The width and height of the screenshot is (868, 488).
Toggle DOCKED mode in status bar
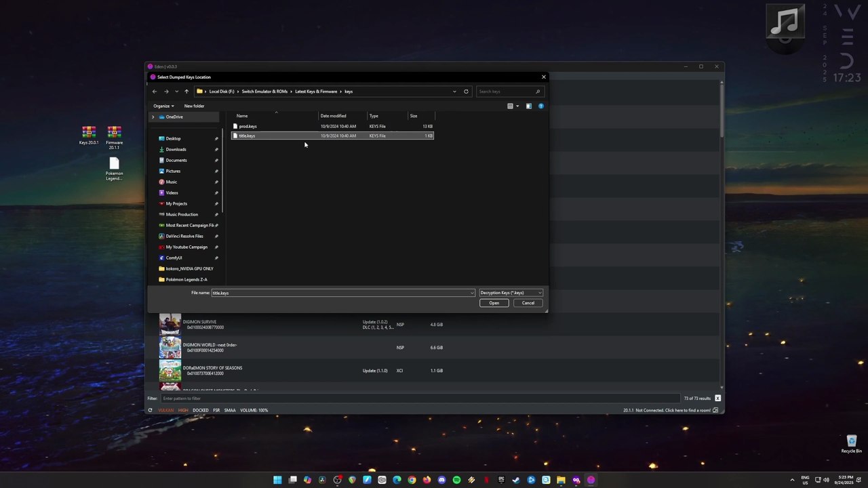(x=200, y=410)
